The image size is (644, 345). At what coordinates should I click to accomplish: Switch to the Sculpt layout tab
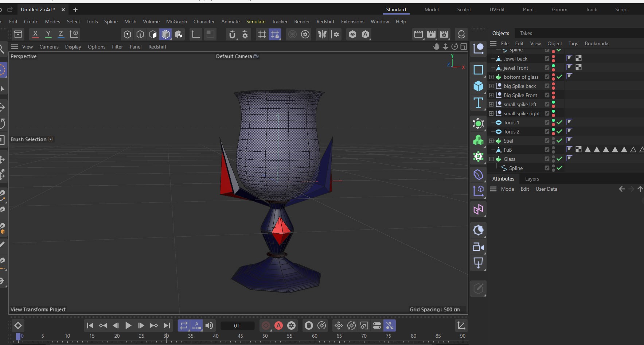click(x=464, y=9)
